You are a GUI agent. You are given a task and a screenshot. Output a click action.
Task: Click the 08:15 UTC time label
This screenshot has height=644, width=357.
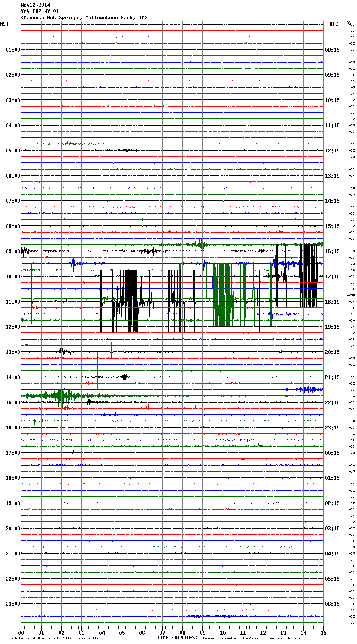pos(332,50)
